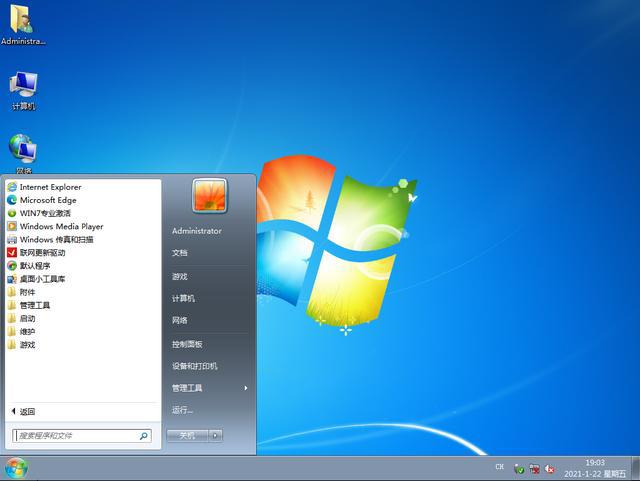This screenshot has width=640, height=481.
Task: Click the CH language indicator
Action: pos(500,467)
